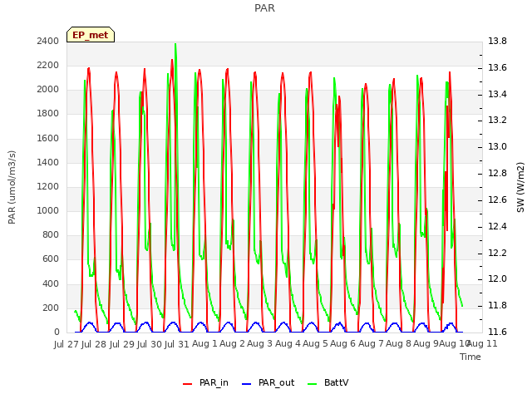Click the 12.6 right axis value
Screen dimensions: 532x399
pos(497,199)
